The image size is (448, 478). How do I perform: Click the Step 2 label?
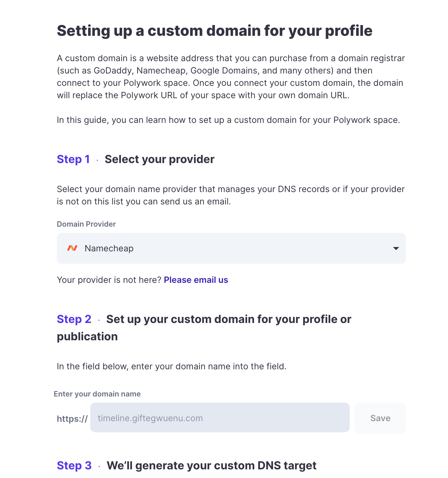click(74, 319)
